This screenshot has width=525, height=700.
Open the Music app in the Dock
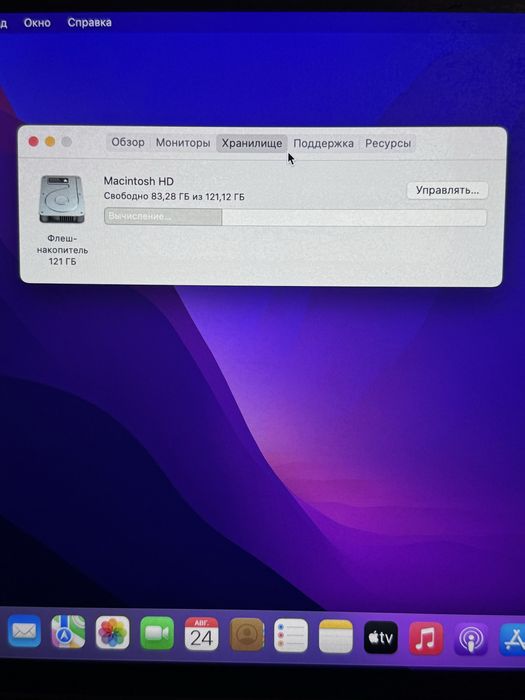[x=426, y=638]
